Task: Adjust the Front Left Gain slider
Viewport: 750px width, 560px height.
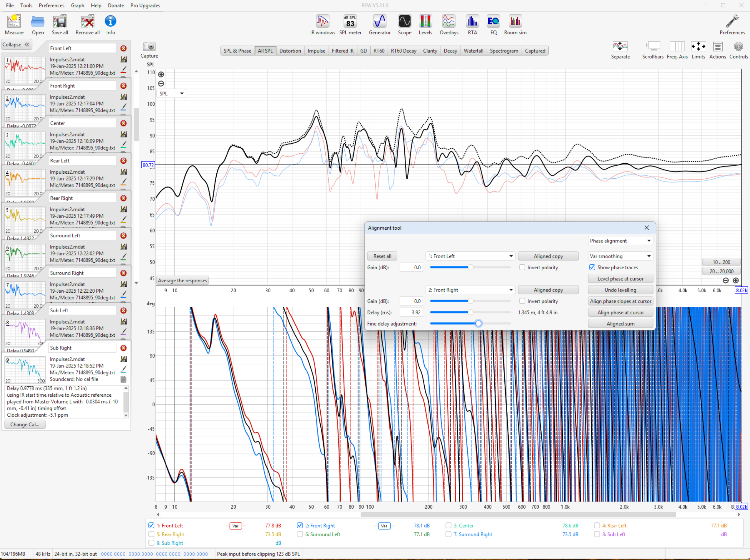Action: [x=470, y=267]
